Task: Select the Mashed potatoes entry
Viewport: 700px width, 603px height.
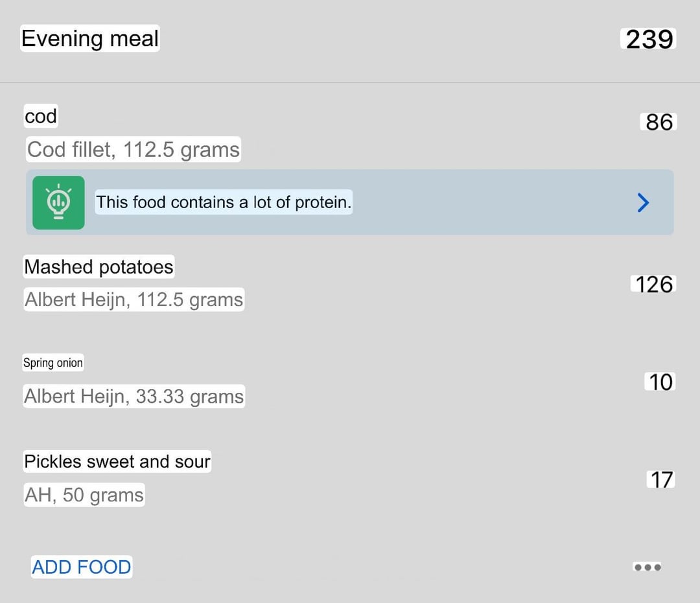Action: [x=99, y=267]
